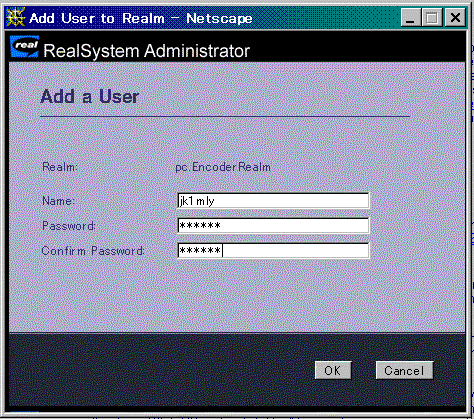
Task: Click the Password label
Action: pyautogui.click(x=69, y=226)
